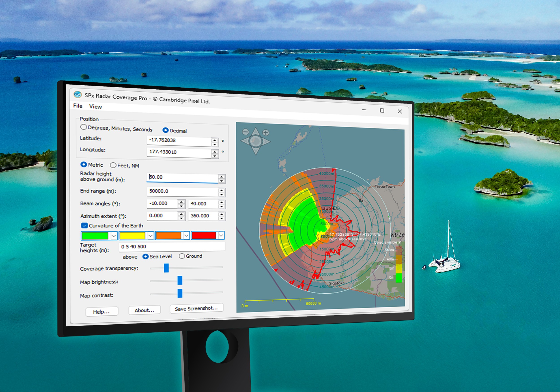
Task: Select Degrees, Minutes, Seconds position format
Action: coord(84,127)
